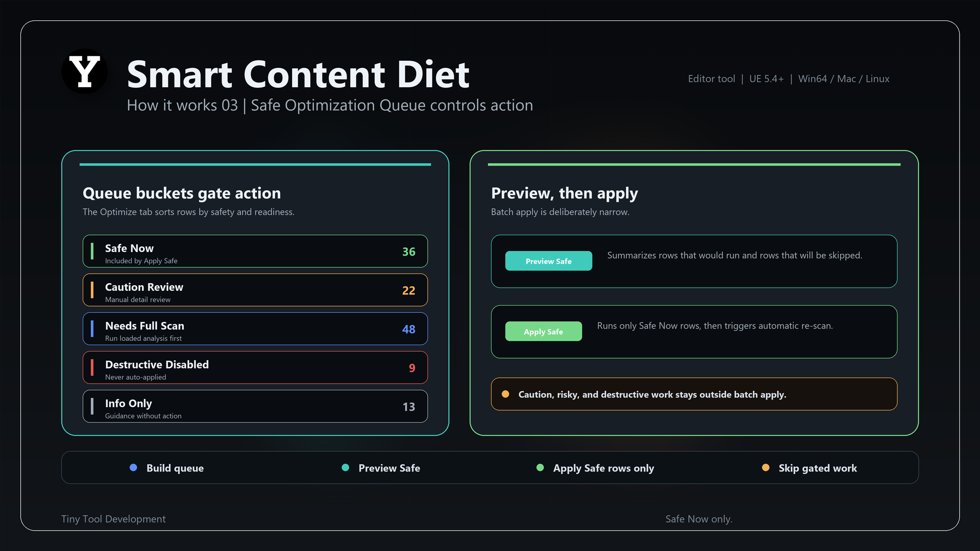Click the teal Preview Safe step dot

point(346,467)
